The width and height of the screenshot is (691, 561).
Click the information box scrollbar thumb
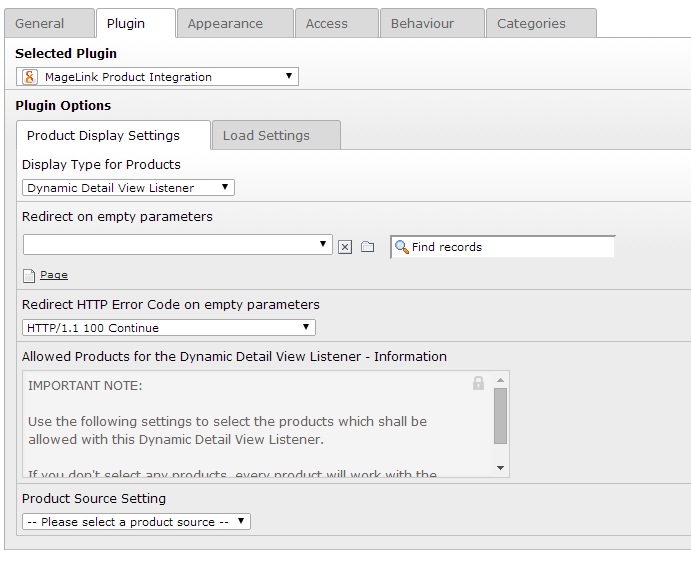pos(500,415)
